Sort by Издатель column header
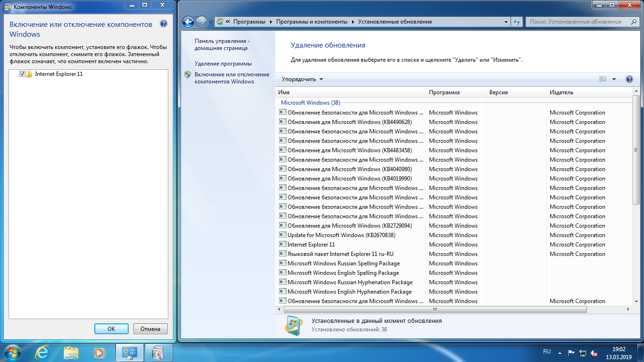 [x=589, y=92]
